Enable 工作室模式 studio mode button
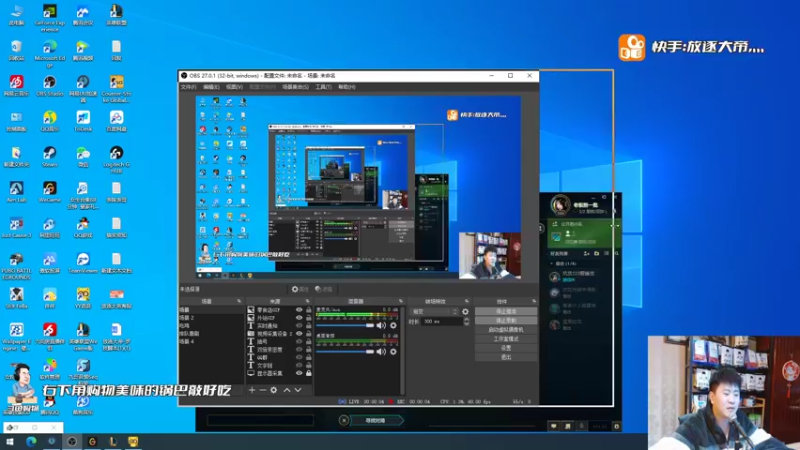 tap(506, 339)
